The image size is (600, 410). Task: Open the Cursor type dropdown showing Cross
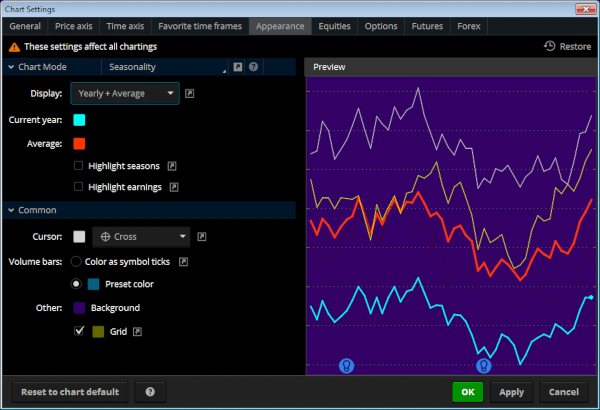coord(140,237)
